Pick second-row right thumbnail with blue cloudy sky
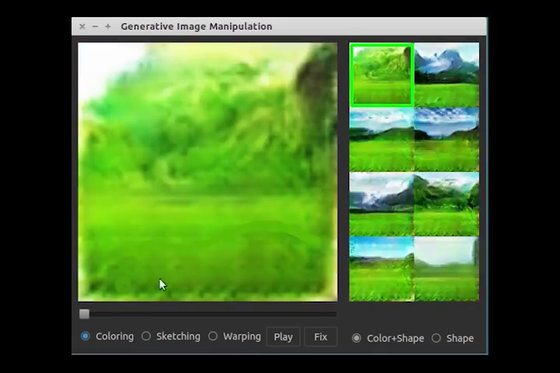560x373 pixels. 447,140
